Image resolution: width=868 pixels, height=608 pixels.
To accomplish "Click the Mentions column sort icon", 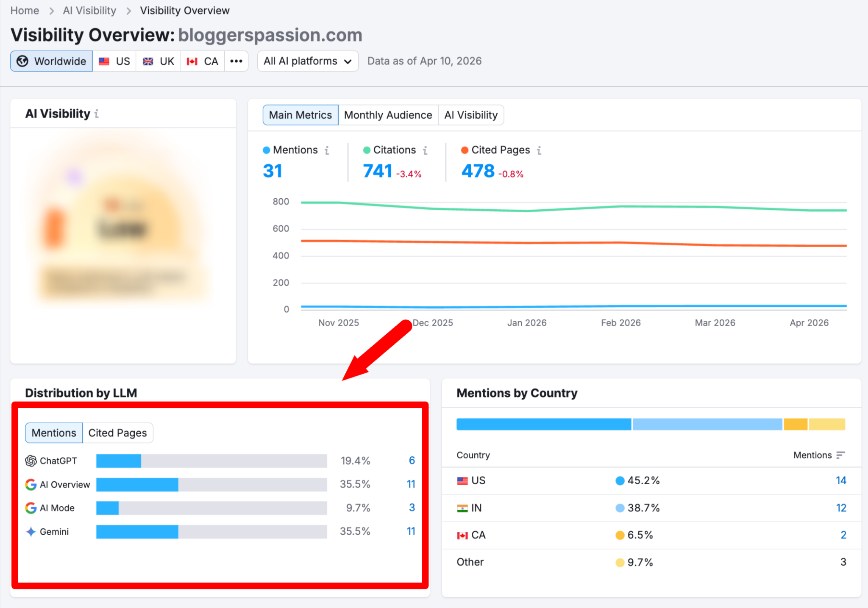I will pos(840,455).
